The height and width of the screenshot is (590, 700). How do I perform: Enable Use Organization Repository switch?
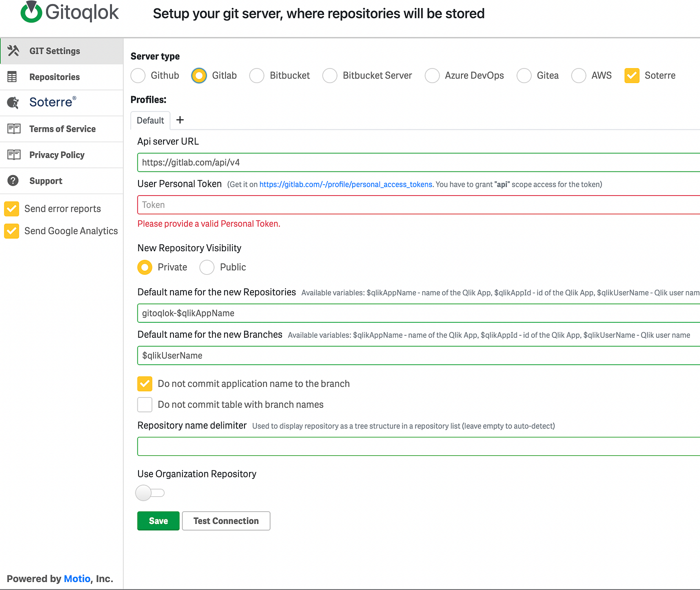click(x=150, y=493)
